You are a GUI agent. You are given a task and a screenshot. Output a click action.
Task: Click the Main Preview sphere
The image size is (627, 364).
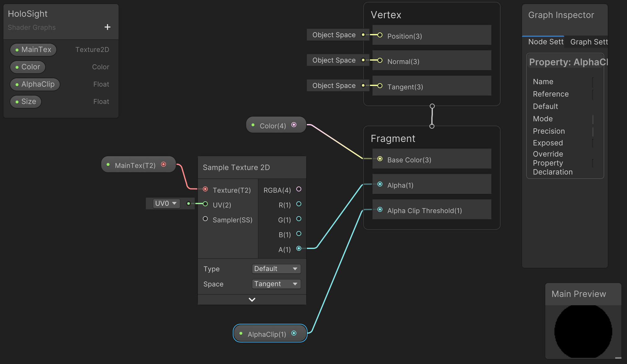click(583, 331)
